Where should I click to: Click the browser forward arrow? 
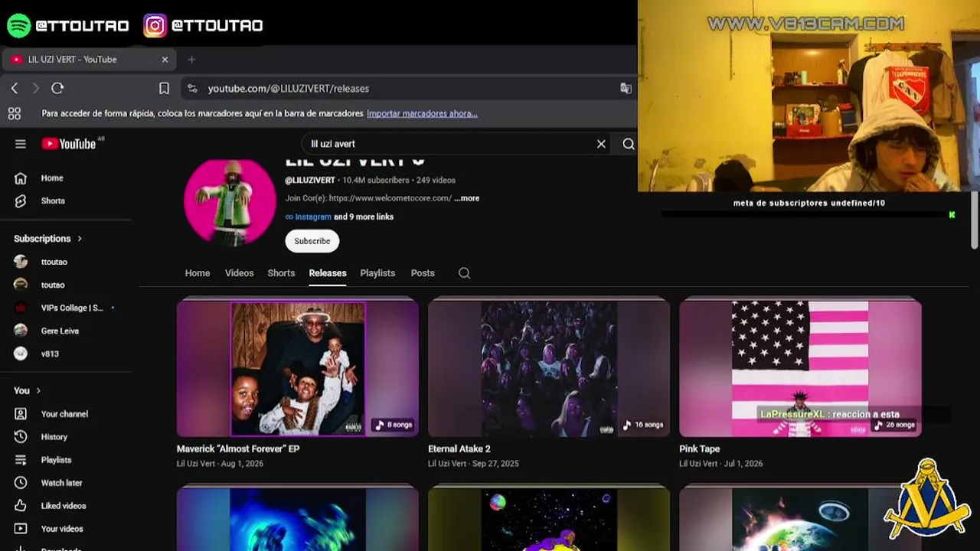point(35,89)
